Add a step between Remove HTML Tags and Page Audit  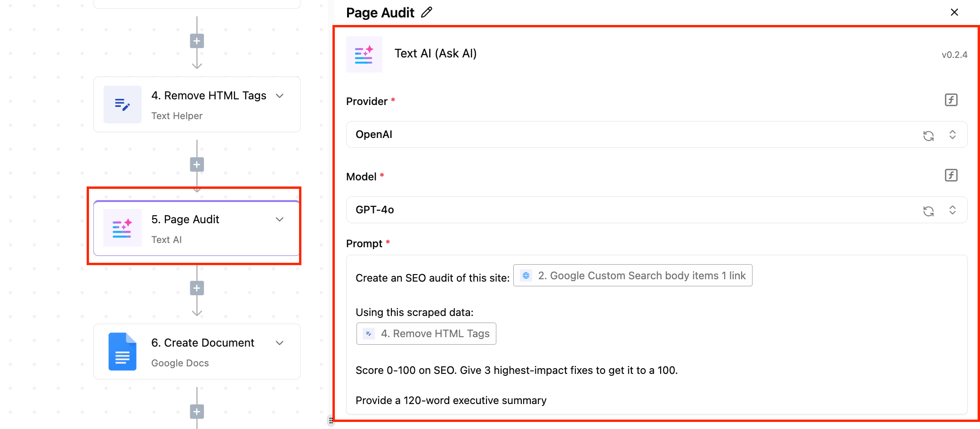(197, 165)
